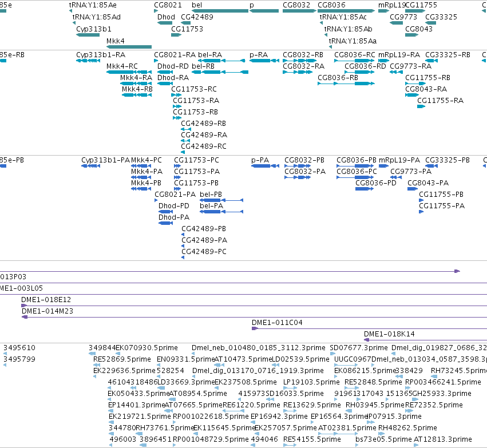Click the CG33325 gene label
The width and height of the screenshot is (487, 448).
coord(441,17)
